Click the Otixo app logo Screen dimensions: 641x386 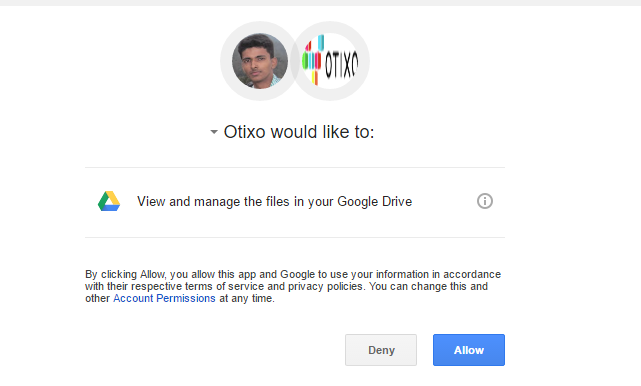click(330, 61)
